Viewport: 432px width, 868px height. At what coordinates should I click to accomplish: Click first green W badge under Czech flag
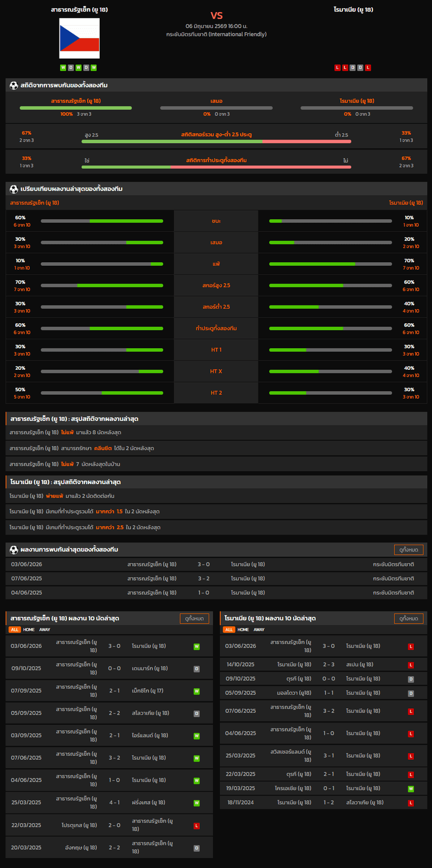(x=63, y=67)
